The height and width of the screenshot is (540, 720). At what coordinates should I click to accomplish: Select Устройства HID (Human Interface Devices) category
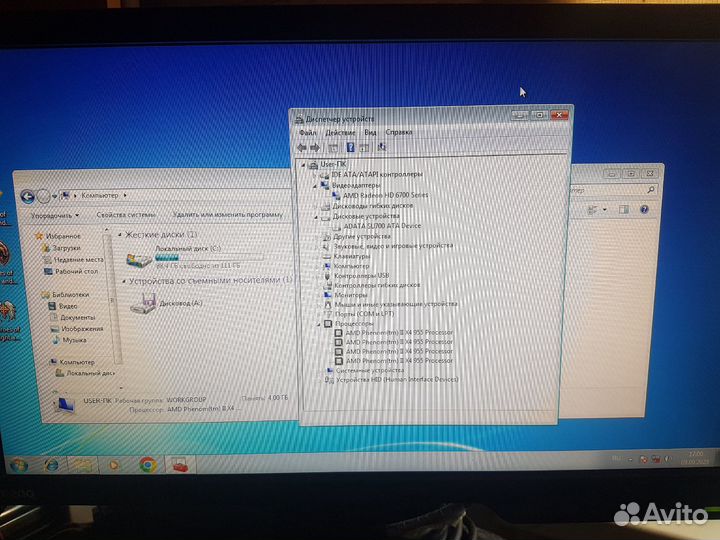(x=397, y=380)
